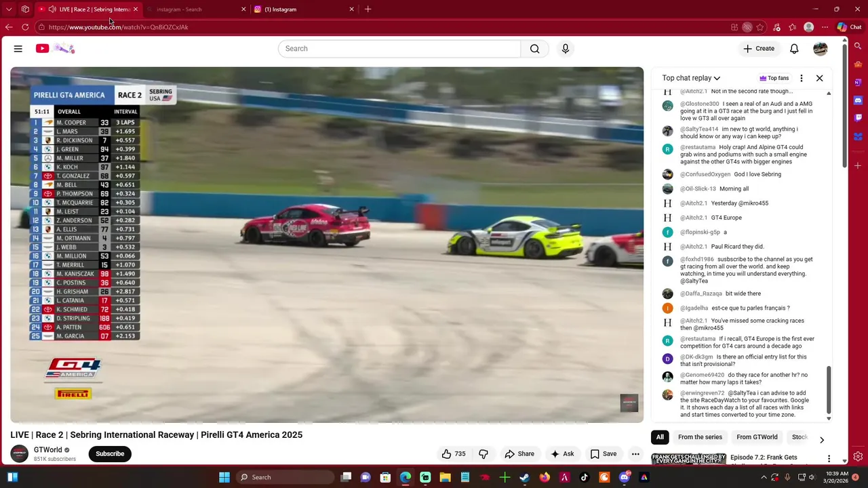The width and height of the screenshot is (868, 488).
Task: Open the Edge sidebar settings gear
Action: [858, 457]
